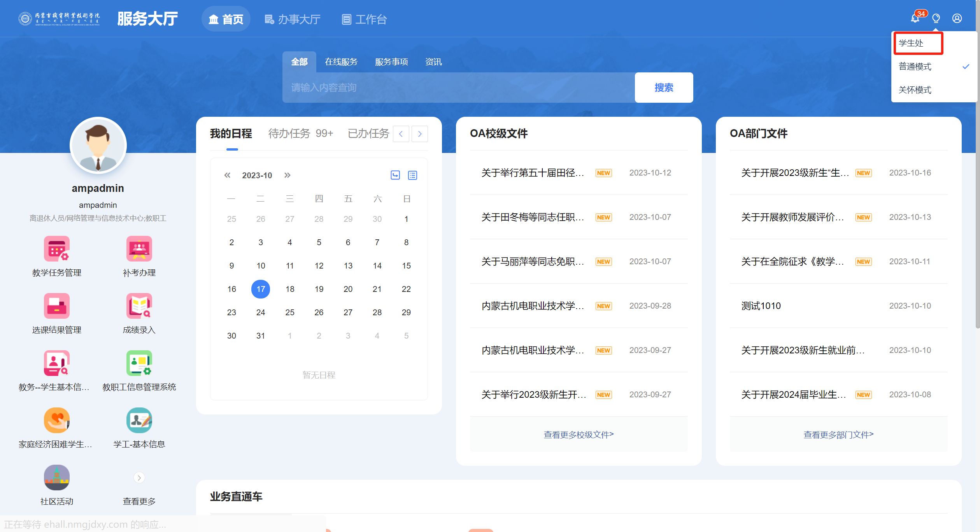Select 普通模式 display mode
This screenshot has width=980, height=532.
(x=915, y=67)
